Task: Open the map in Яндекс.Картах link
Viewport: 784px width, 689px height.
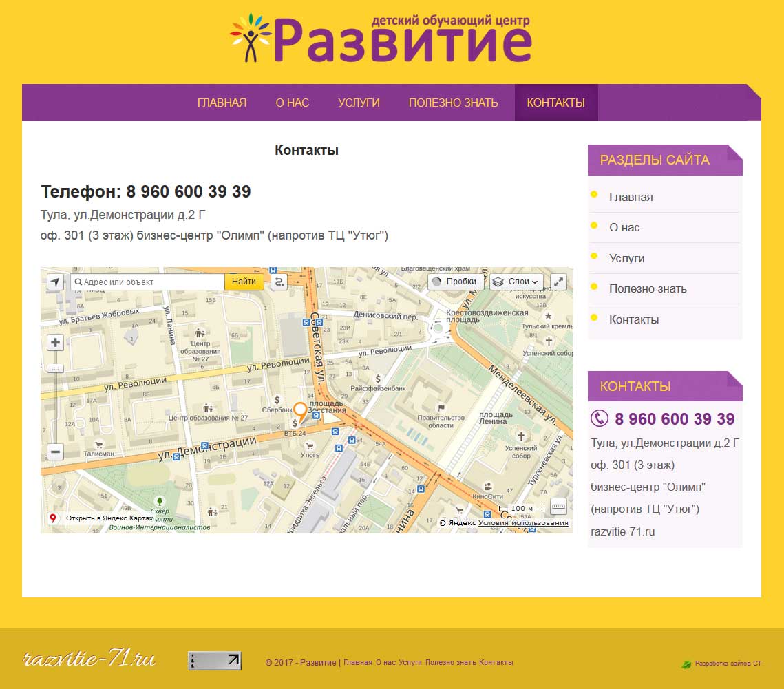Action: [109, 518]
